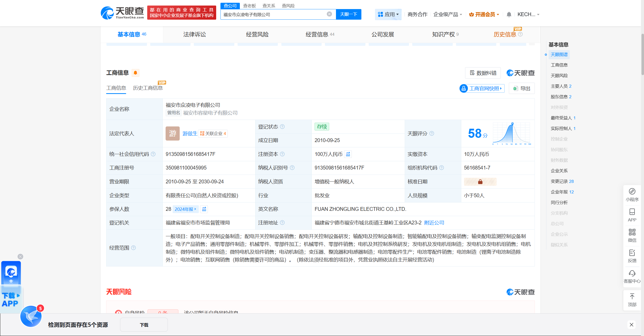Click the notification bell icon in header
The height and width of the screenshot is (336, 644).
click(509, 14)
